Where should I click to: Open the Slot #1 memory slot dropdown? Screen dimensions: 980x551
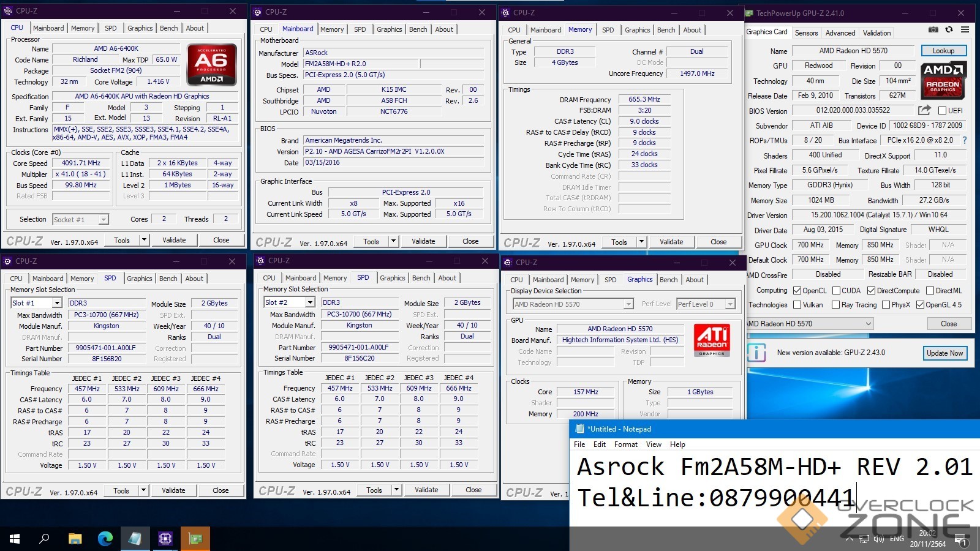[x=57, y=303]
